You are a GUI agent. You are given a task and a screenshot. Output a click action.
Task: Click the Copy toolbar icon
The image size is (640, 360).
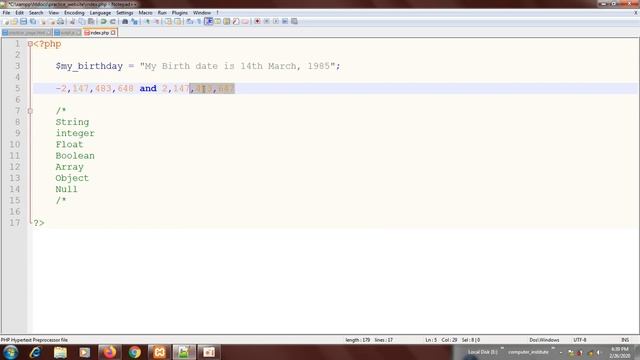(82, 21)
